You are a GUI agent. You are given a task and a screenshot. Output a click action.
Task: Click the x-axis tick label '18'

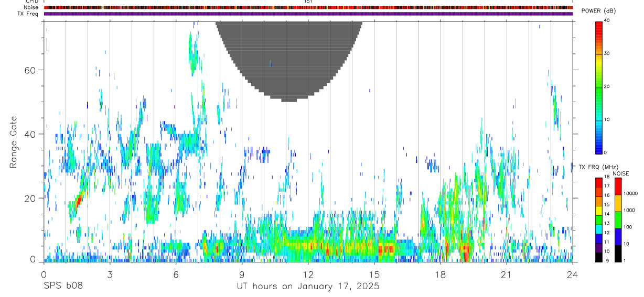(440, 275)
